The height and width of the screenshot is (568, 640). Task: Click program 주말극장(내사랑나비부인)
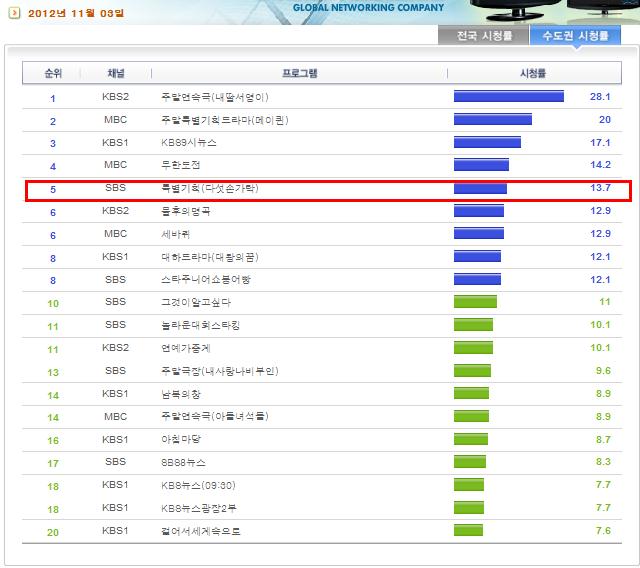pyautogui.click(x=220, y=371)
